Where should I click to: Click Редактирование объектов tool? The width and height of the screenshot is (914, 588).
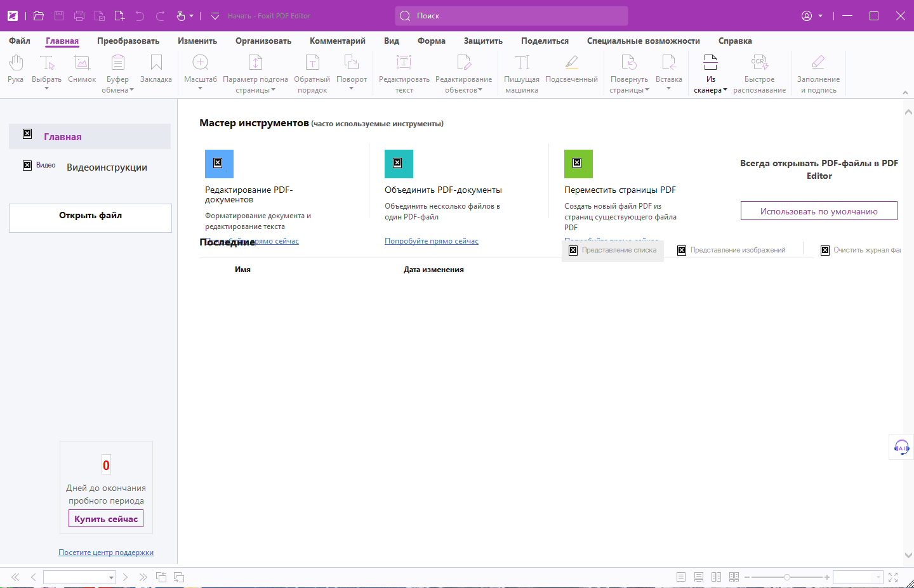point(464,74)
